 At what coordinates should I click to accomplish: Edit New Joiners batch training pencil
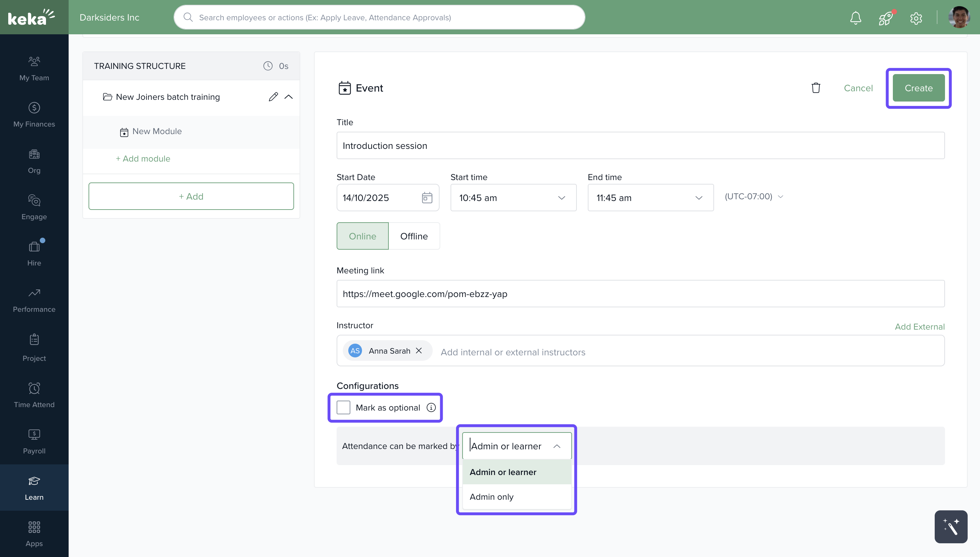(x=273, y=97)
